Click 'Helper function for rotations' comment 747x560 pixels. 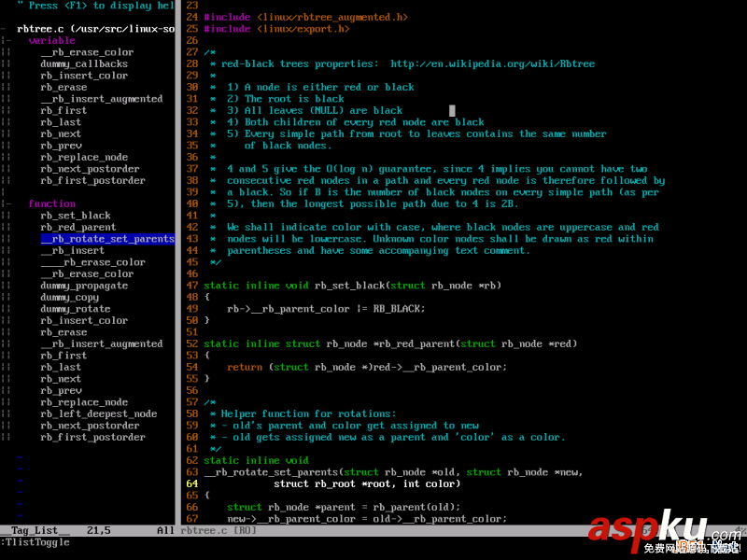308,413
